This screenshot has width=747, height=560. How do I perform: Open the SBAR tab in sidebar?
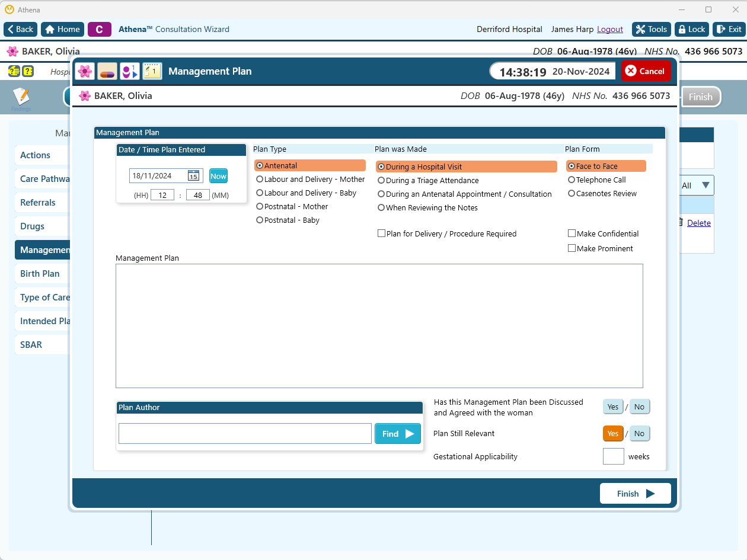tap(43, 345)
